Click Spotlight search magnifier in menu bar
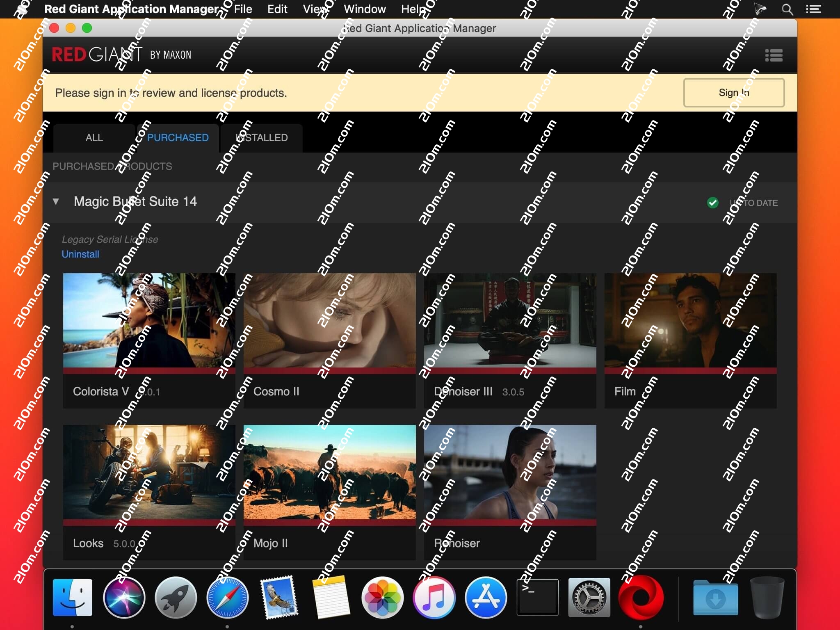 coord(787,9)
